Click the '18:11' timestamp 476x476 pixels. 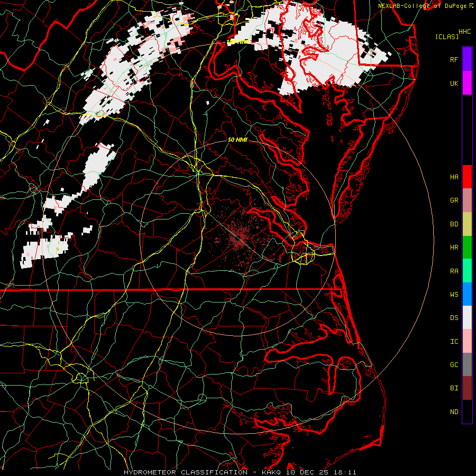click(344, 472)
